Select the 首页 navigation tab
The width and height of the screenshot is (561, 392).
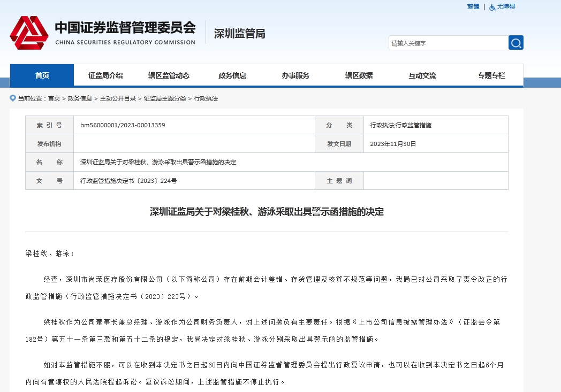click(x=42, y=75)
